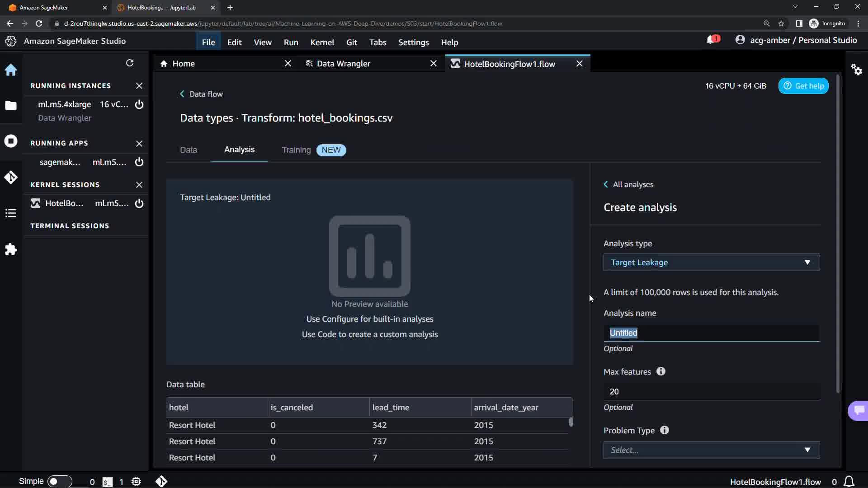The width and height of the screenshot is (868, 488).
Task: Expand Problem Type Select dropdown
Action: pyautogui.click(x=711, y=450)
